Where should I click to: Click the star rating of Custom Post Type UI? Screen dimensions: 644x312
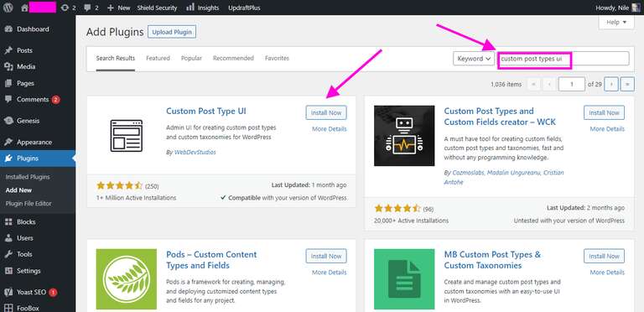[119, 186]
